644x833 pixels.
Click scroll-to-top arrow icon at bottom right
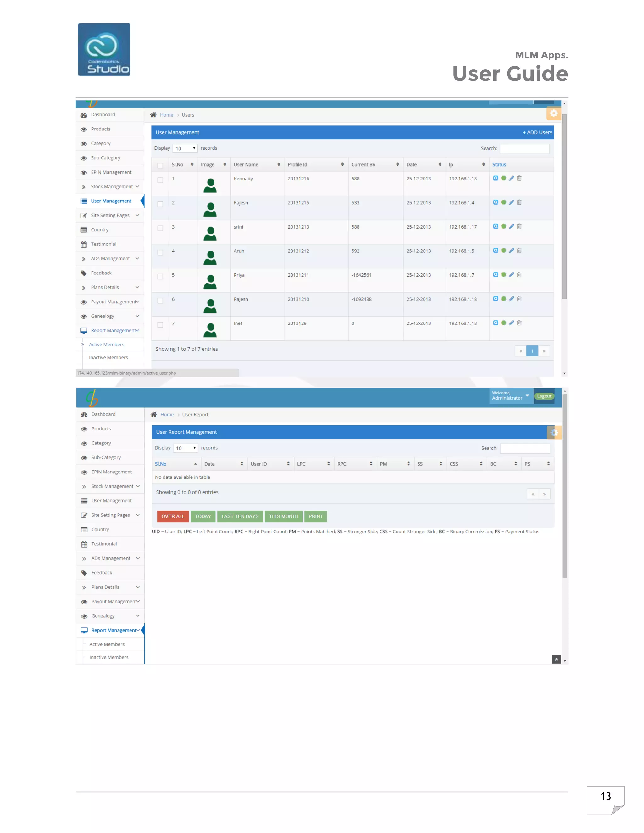556,659
